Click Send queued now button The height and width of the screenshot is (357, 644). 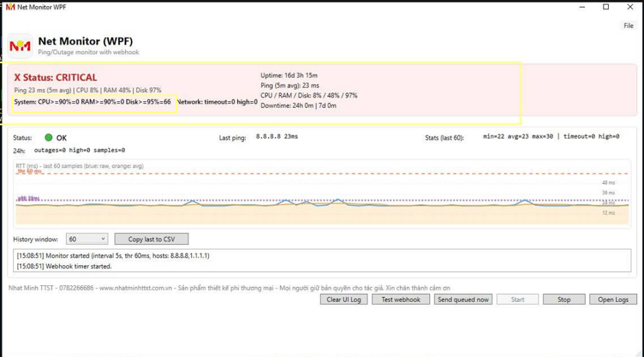(463, 300)
